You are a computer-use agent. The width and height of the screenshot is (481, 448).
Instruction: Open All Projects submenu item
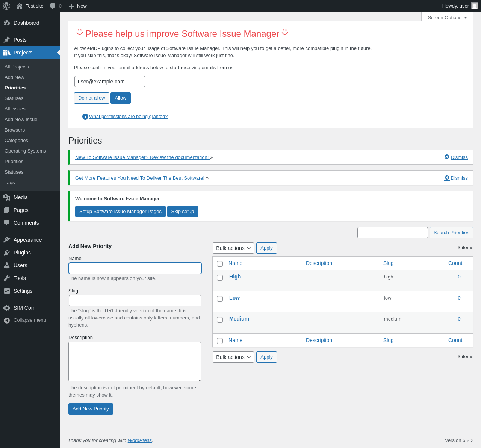(17, 67)
